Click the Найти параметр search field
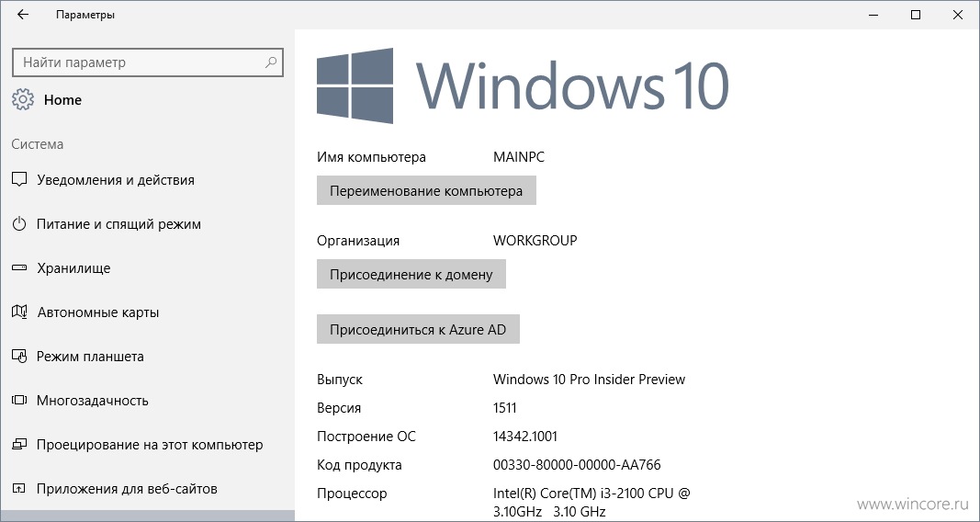This screenshot has width=980, height=522. tap(148, 62)
